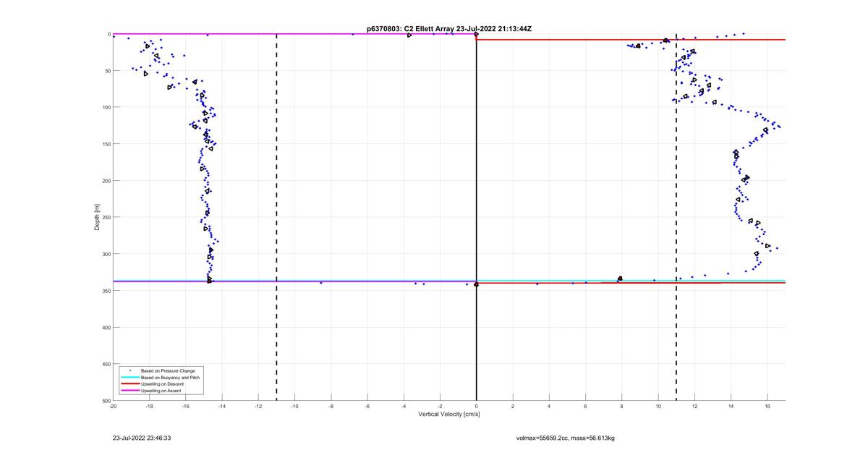Click the depth-axis tick label "250"
The width and height of the screenshot is (868, 450).
(x=106, y=217)
